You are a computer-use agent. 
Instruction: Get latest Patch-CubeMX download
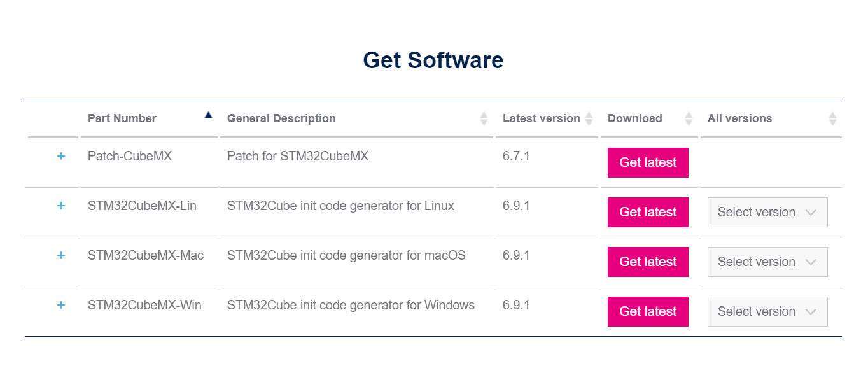pyautogui.click(x=648, y=162)
